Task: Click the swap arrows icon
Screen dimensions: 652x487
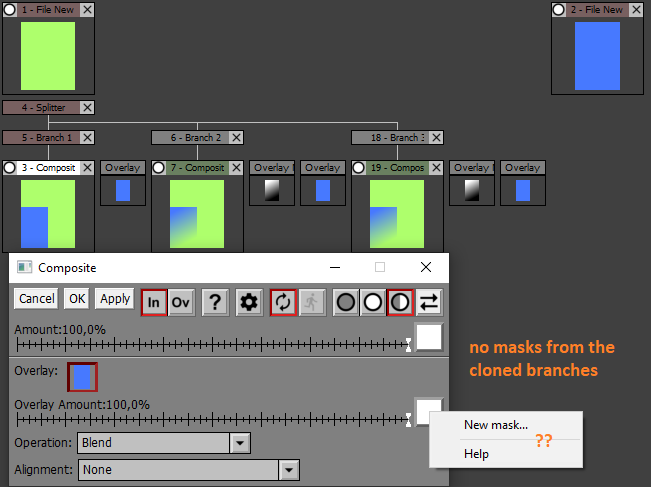Action: (x=429, y=301)
